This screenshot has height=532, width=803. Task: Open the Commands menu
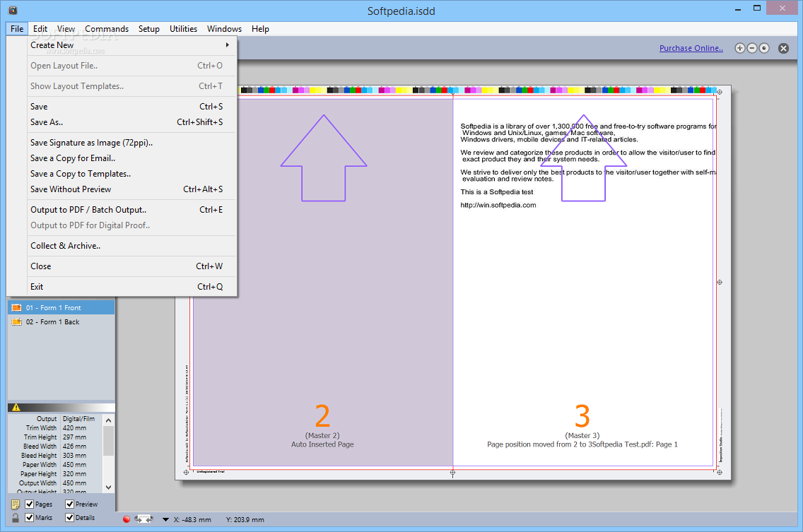point(107,29)
